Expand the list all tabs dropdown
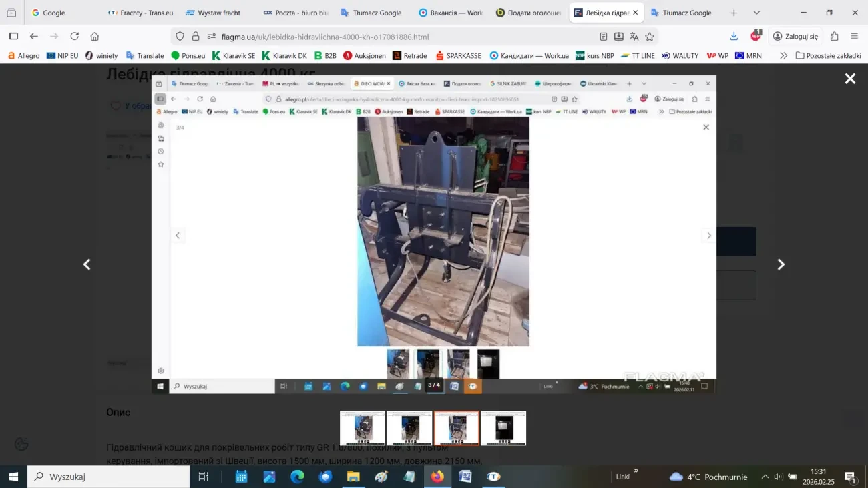Screen dimensions: 868x488 [756, 13]
